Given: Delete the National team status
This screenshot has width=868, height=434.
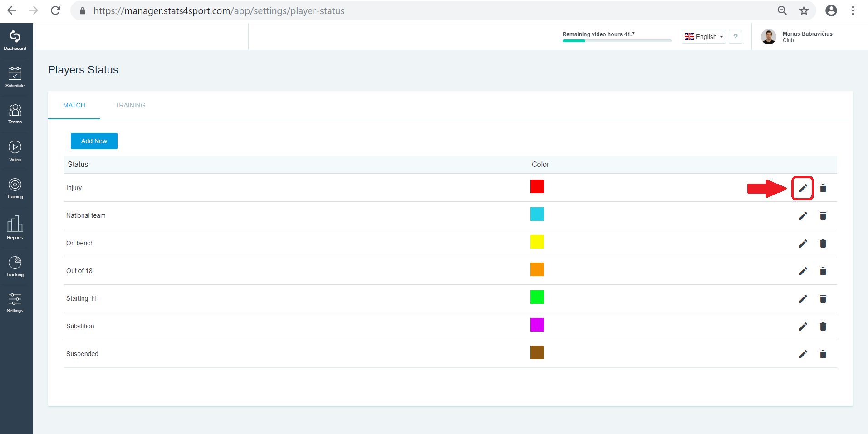Looking at the screenshot, I should tap(823, 216).
